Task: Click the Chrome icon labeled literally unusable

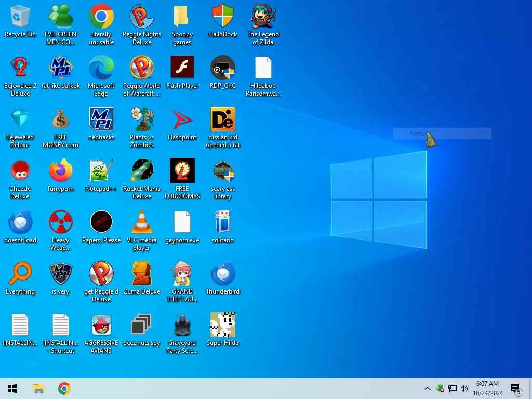Action: [x=101, y=16]
